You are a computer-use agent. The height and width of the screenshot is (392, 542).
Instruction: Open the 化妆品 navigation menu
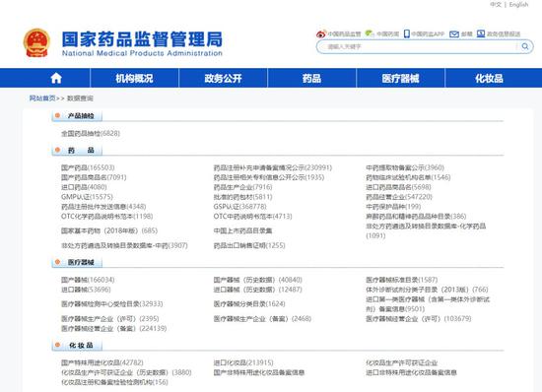pos(489,79)
